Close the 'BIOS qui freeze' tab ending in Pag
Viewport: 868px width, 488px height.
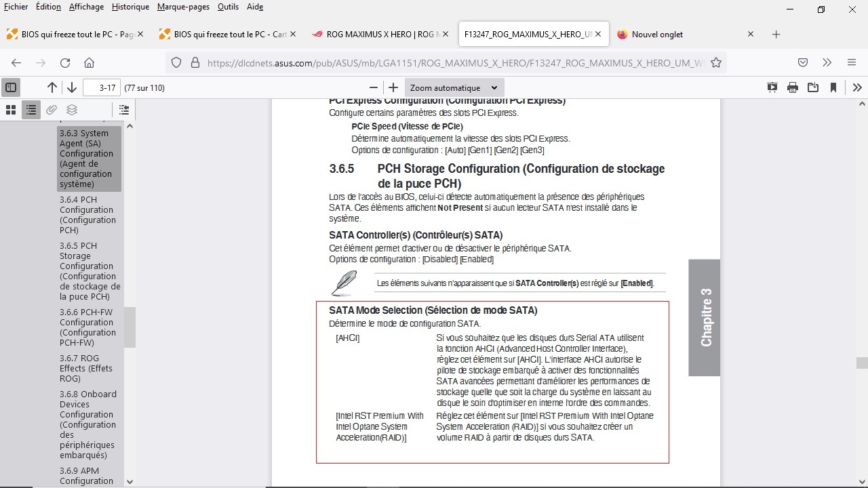140,35
